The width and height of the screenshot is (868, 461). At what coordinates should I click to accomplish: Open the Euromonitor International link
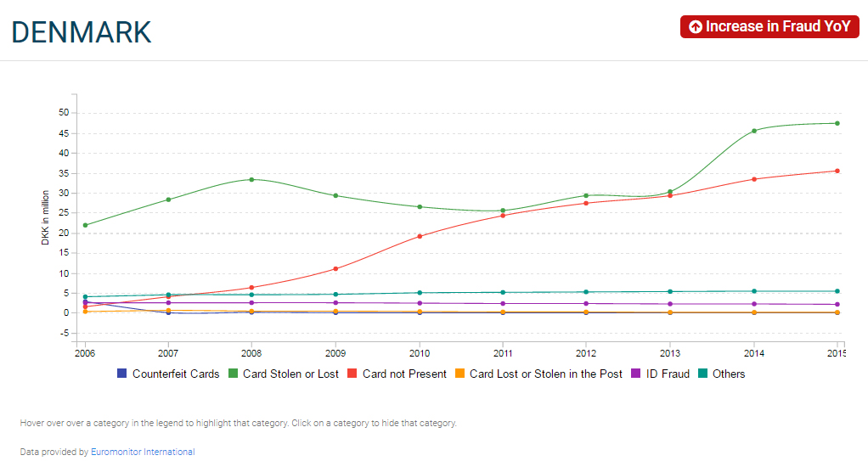click(x=143, y=452)
